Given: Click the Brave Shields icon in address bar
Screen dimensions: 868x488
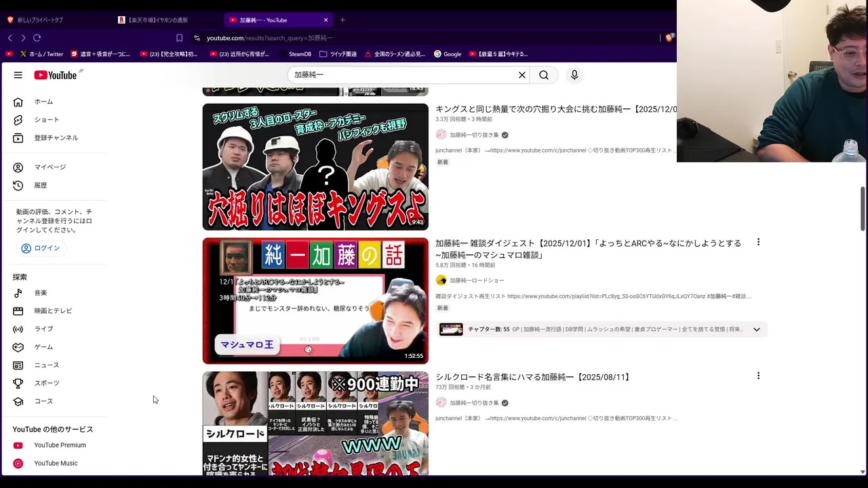Looking at the screenshot, I should (669, 38).
